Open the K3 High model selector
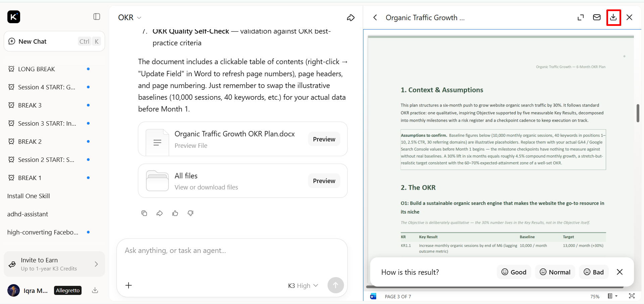 coord(303,286)
